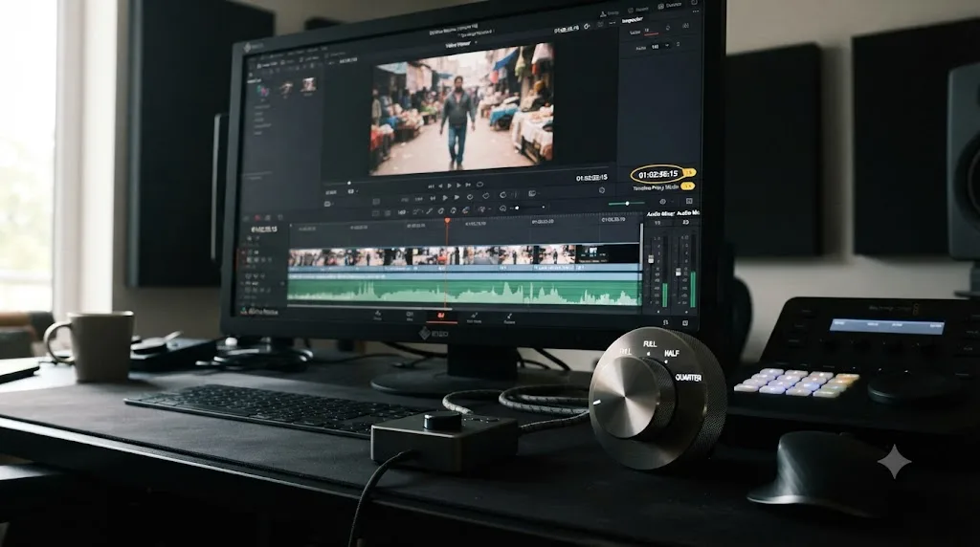Select the second media pool thumbnail
Image resolution: width=980 pixels, height=547 pixels.
click(285, 88)
